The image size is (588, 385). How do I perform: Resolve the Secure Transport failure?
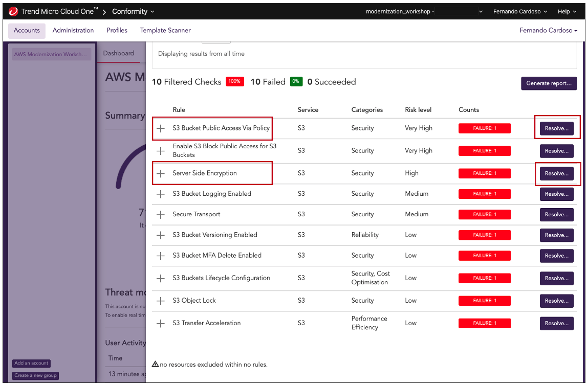(x=556, y=215)
